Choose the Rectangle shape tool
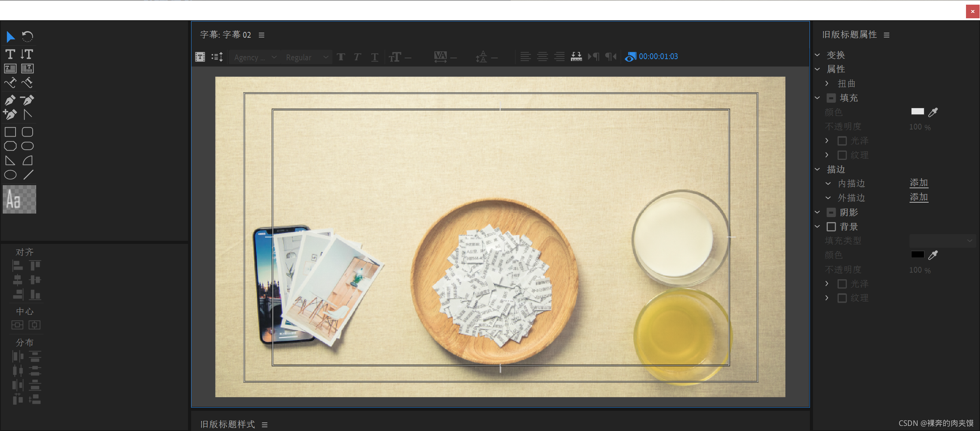The height and width of the screenshot is (431, 980). tap(10, 132)
